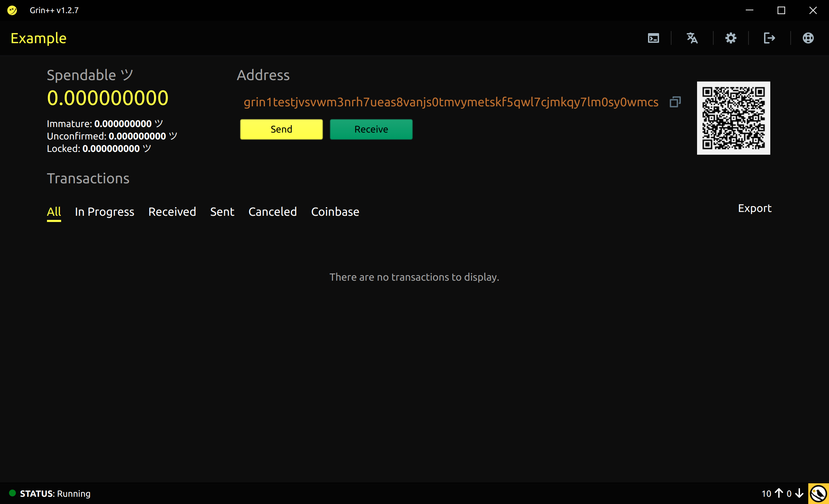Click the Receive button
This screenshot has height=504, width=829.
(x=371, y=129)
